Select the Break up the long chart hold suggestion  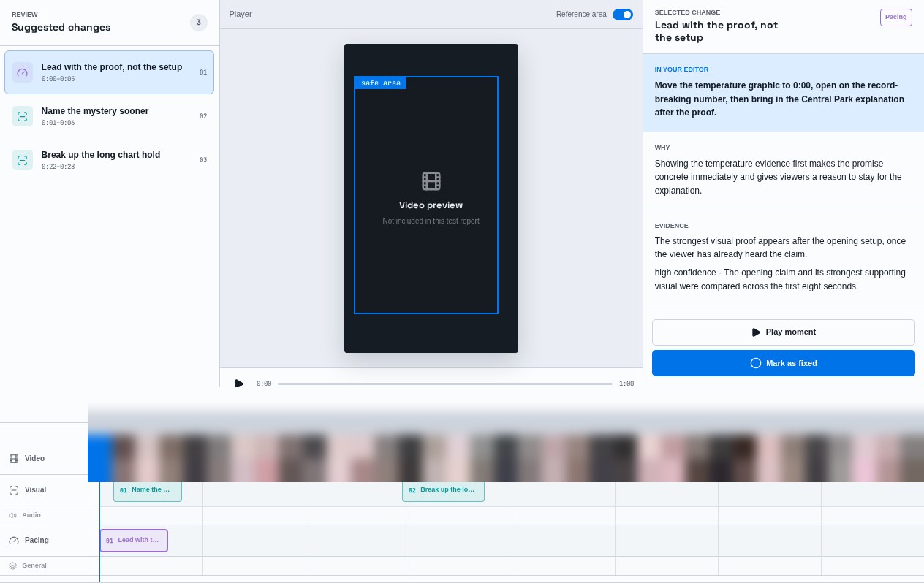109,160
